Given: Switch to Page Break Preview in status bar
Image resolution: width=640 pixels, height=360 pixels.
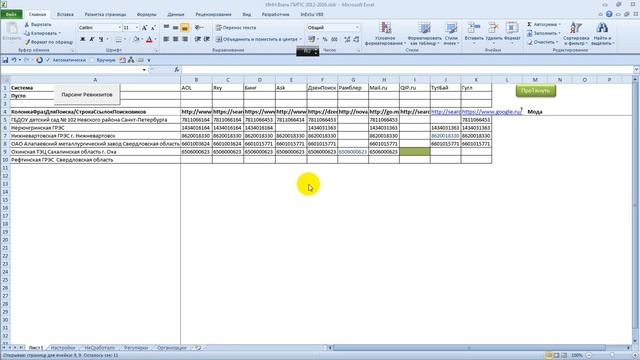Looking at the screenshot, I should tap(564, 356).
